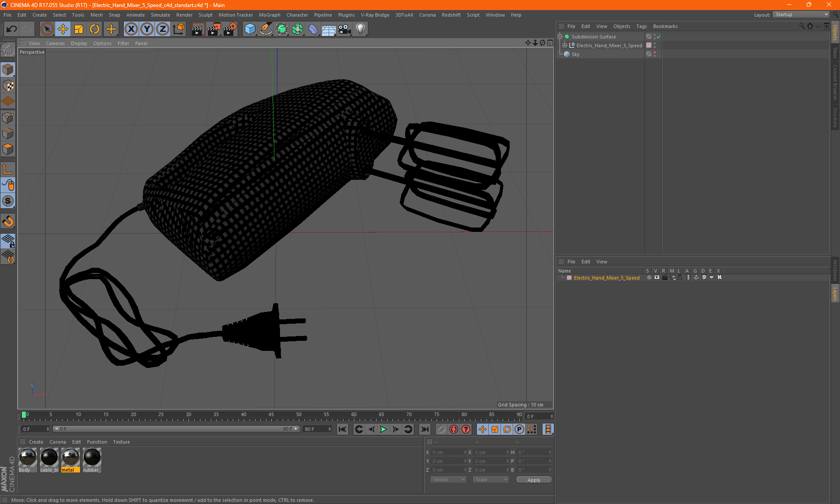Add a Cube primitive object

pos(250,29)
